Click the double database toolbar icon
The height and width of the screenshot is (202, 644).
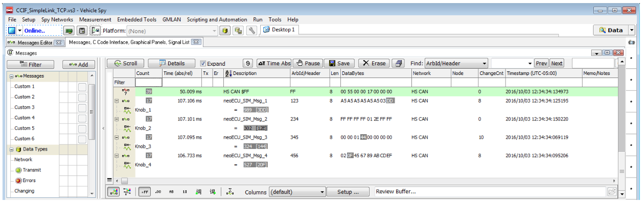(x=238, y=31)
